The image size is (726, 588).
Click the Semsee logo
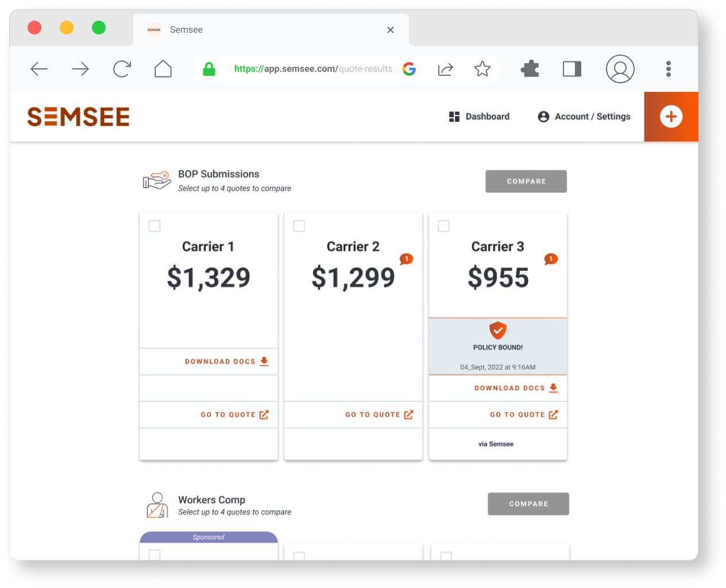tap(78, 117)
